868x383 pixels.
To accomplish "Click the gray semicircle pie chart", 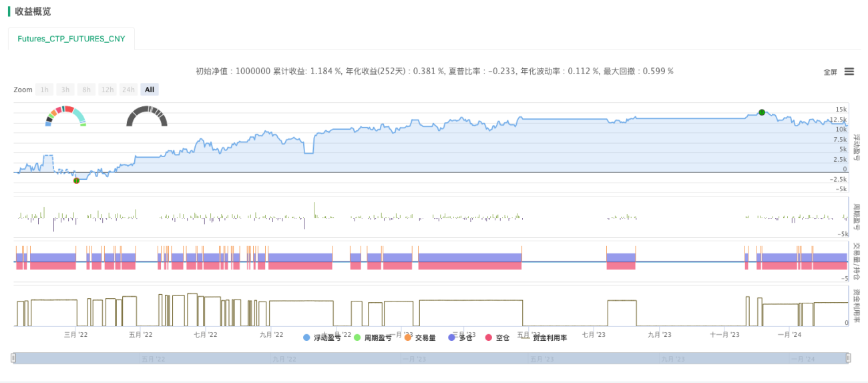I will coord(147,116).
